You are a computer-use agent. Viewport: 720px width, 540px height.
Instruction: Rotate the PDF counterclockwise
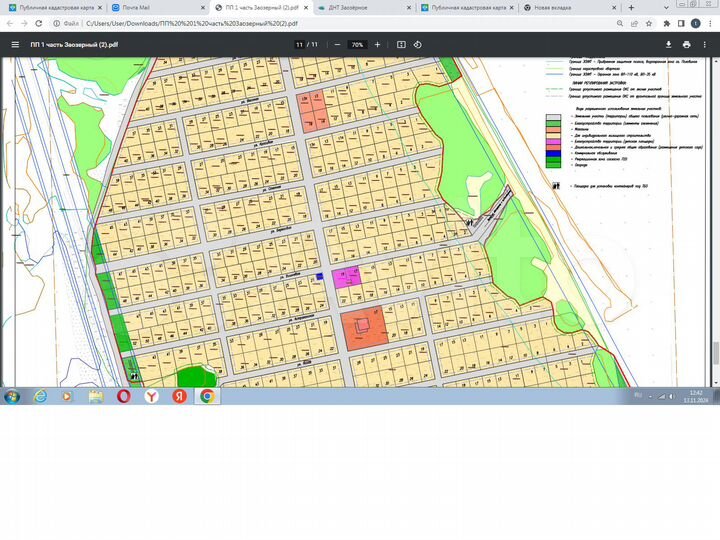(417, 45)
